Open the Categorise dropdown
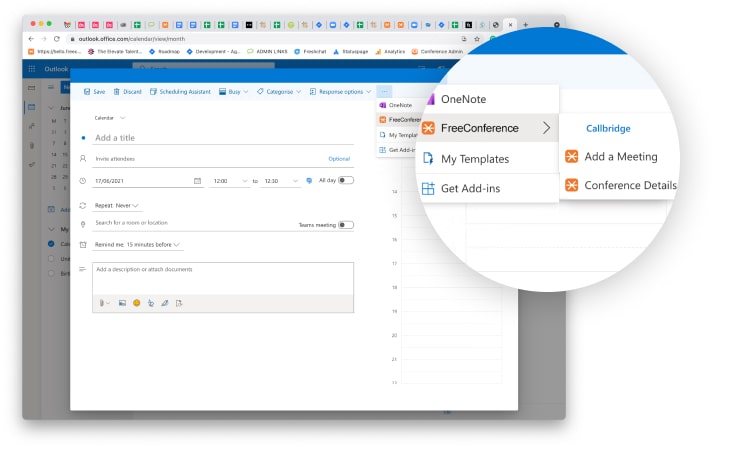Screen dimensions: 736x450 (x=279, y=92)
